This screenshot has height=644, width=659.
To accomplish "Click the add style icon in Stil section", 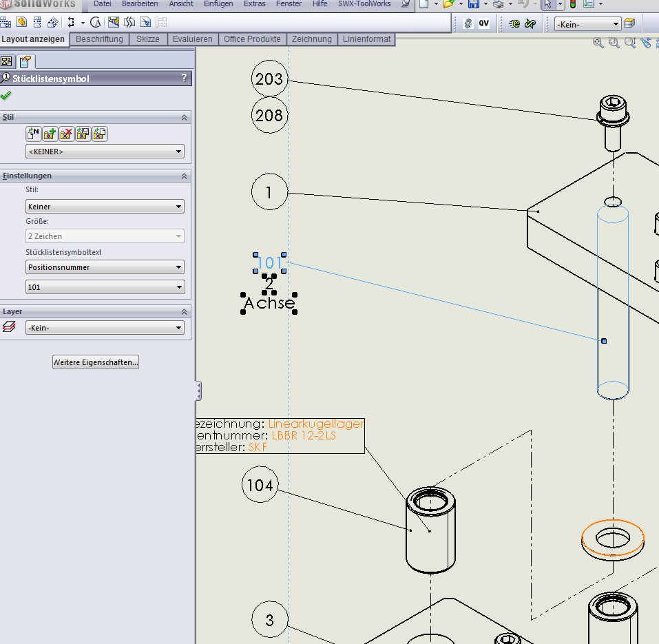I will click(50, 134).
